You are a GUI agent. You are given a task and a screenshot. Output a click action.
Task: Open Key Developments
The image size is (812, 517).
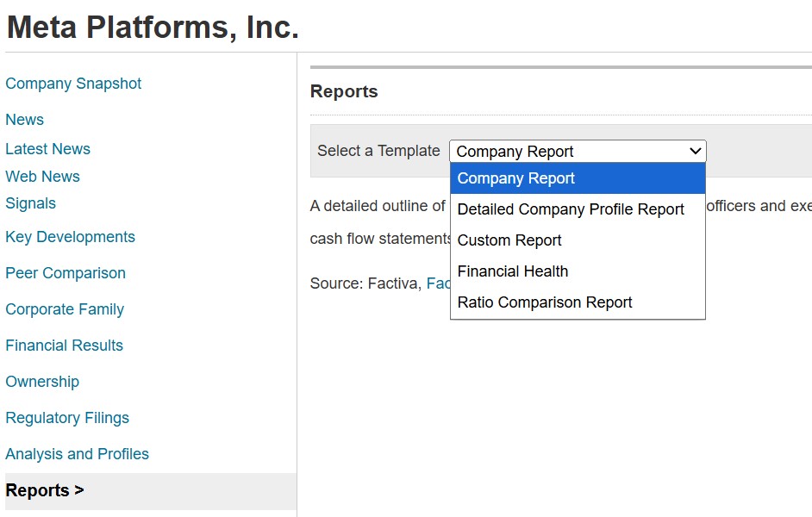click(x=70, y=237)
